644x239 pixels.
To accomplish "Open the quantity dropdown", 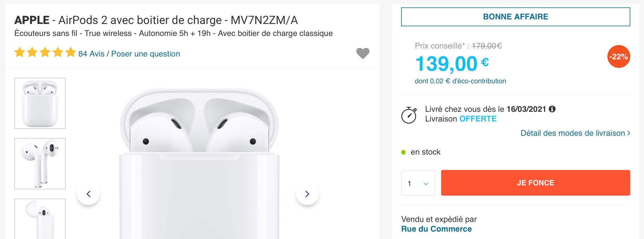I will pos(418,183).
